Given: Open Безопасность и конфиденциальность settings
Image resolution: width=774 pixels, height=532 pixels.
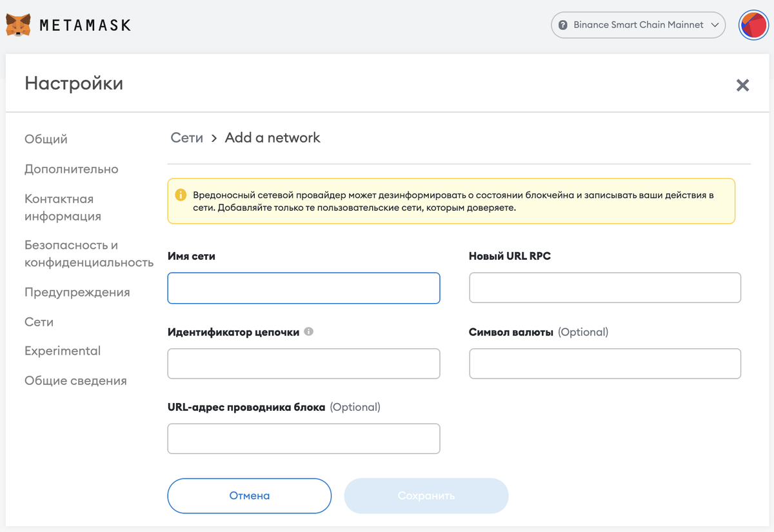Looking at the screenshot, I should click(88, 254).
